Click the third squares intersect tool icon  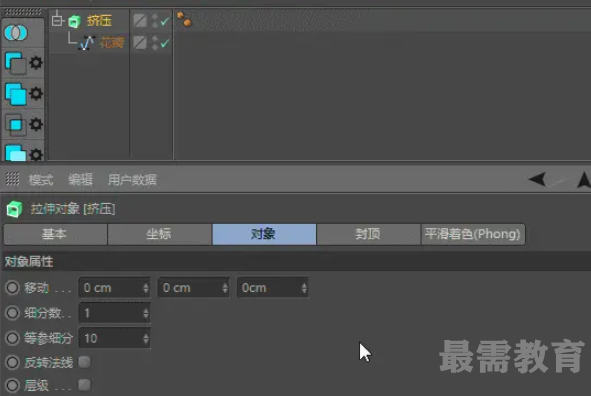pyautogui.click(x=15, y=125)
